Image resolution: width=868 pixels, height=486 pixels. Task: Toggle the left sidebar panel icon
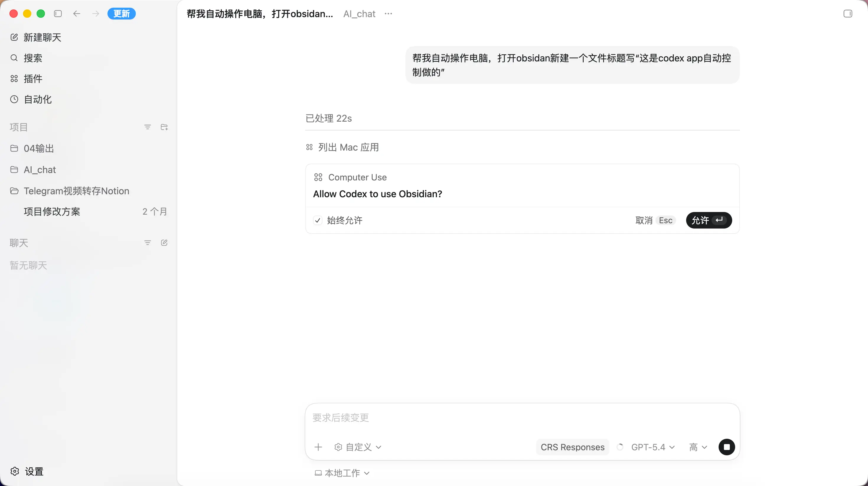(58, 14)
